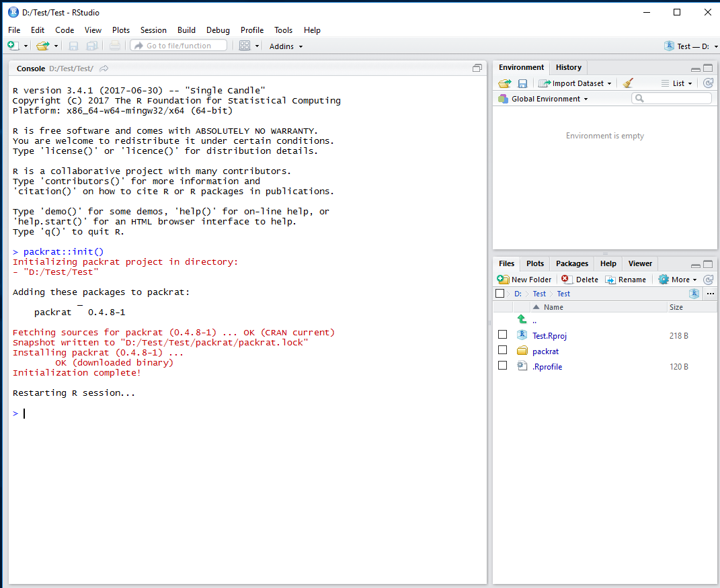720x588 pixels.
Task: Minimize the Environment pane
Action: pyautogui.click(x=696, y=69)
